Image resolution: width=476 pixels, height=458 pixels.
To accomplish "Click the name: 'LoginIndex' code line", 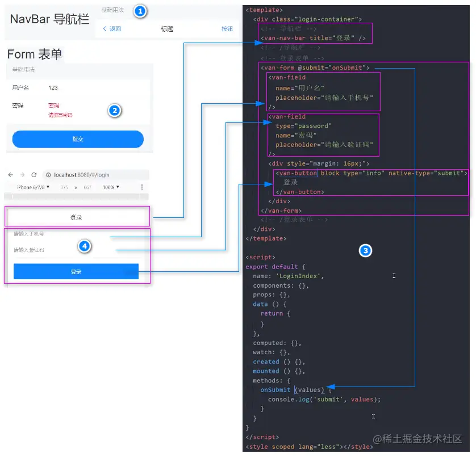I will point(289,276).
